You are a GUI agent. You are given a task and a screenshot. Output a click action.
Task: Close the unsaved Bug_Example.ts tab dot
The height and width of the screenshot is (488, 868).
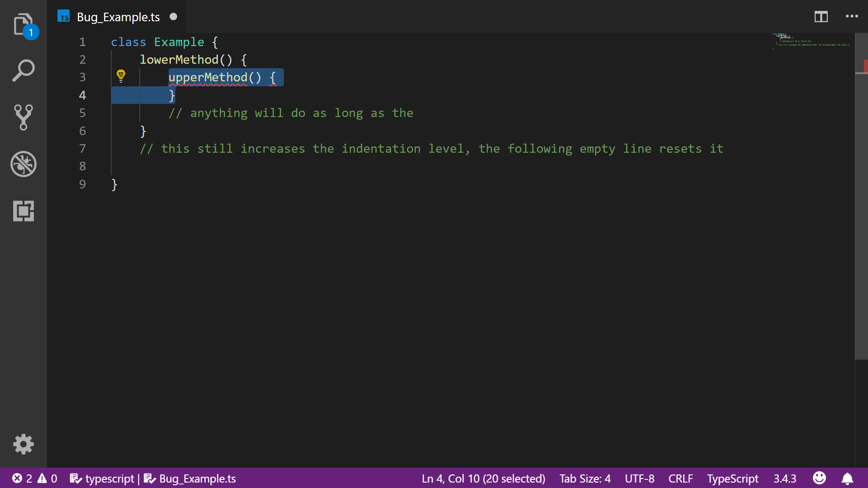(173, 17)
